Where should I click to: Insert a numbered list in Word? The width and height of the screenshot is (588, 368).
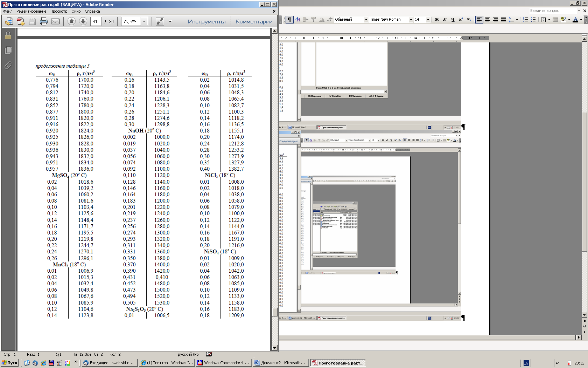pos(525,20)
